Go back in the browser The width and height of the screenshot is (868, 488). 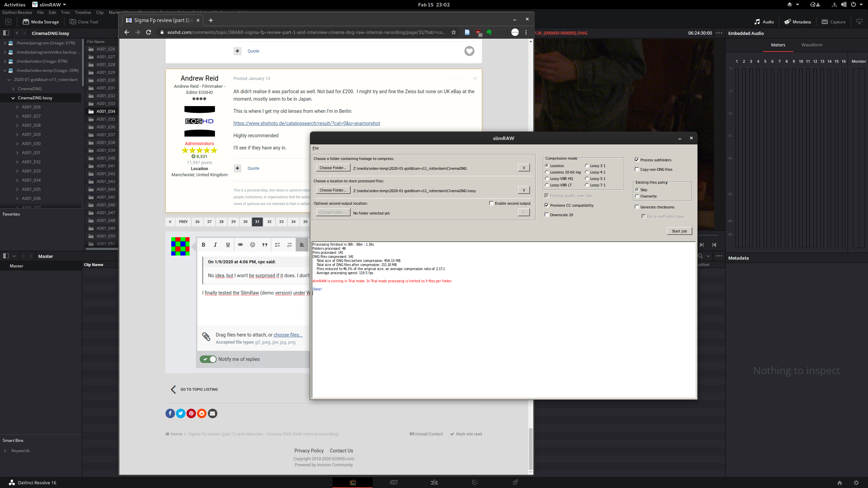(x=127, y=32)
